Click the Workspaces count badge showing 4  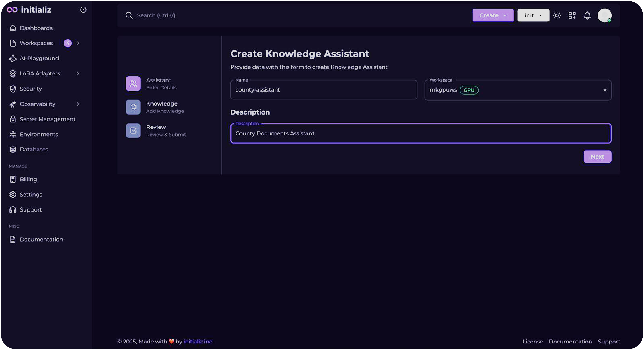68,43
